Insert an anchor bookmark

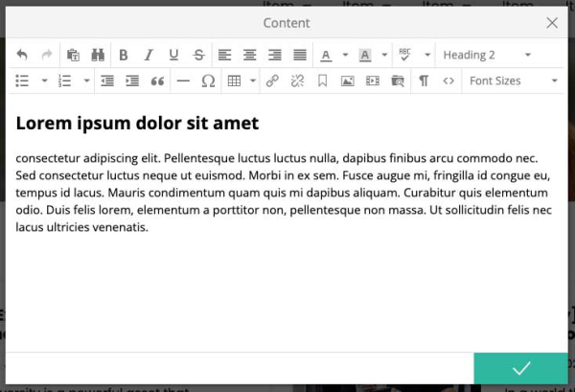pyautogui.click(x=322, y=81)
